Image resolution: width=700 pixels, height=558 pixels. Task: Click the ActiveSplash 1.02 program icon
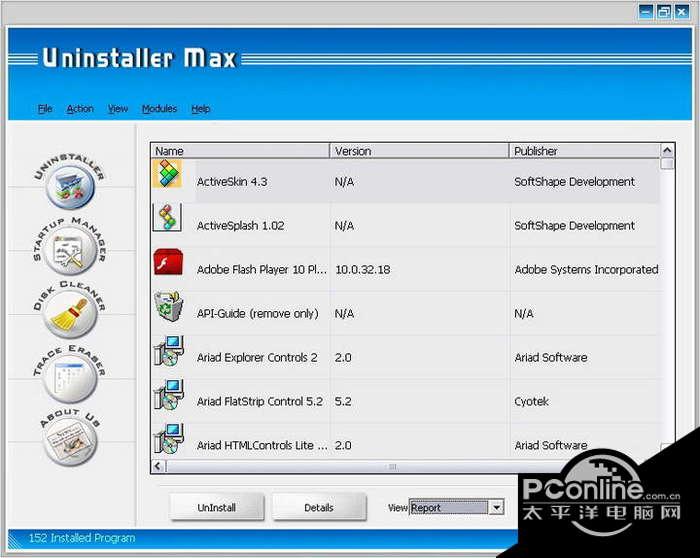click(167, 217)
